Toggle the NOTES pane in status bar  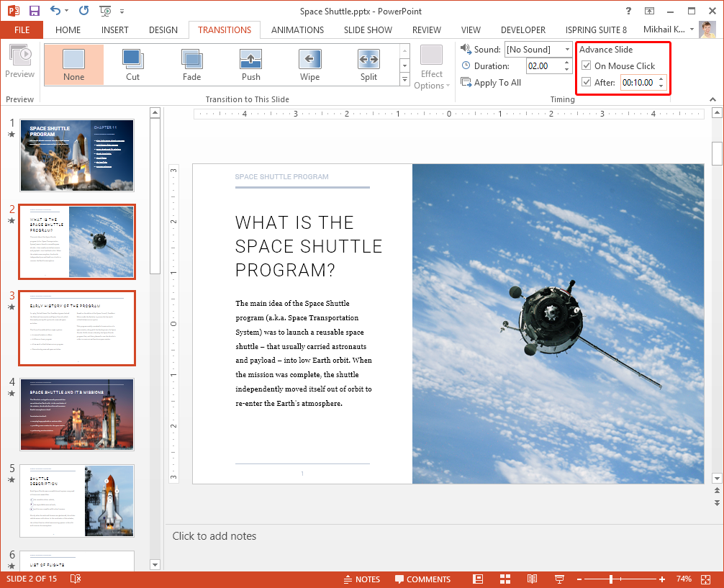pos(361,579)
